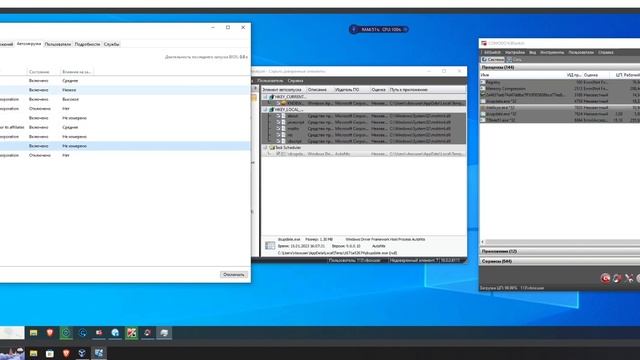Open the Справка menu in the Autoruns window

tap(295, 81)
